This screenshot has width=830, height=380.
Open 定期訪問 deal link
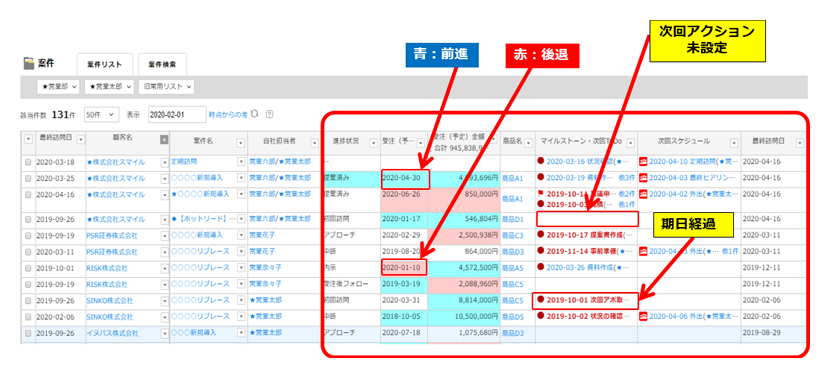(185, 161)
